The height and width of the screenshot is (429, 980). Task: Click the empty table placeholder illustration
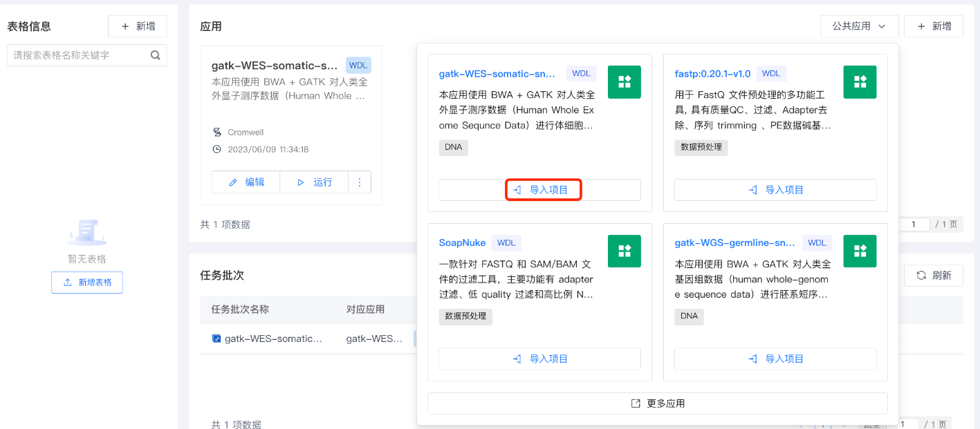click(x=86, y=233)
